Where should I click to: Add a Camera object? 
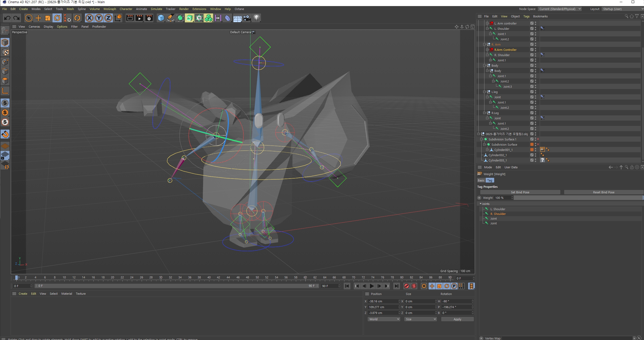point(247,18)
